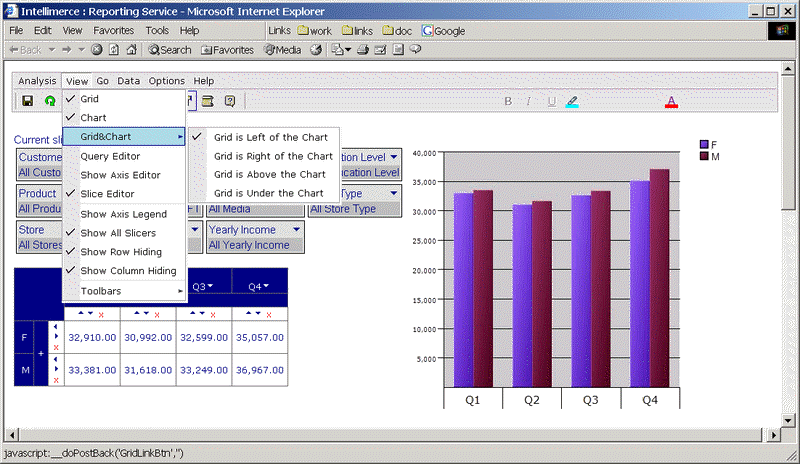The height and width of the screenshot is (464, 800).
Task: Choose Grid is Under the Chart layout
Action: coord(264,193)
